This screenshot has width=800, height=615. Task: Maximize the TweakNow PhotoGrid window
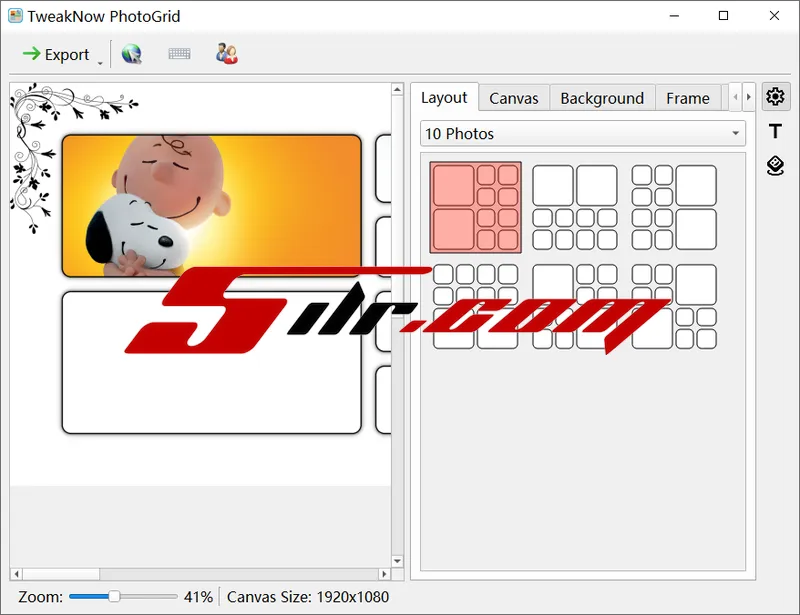pos(723,16)
